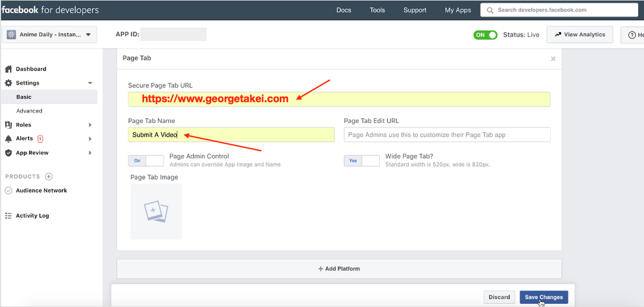This screenshot has height=307, width=644.
Task: Expand the App Review submenu arrow
Action: pos(90,153)
